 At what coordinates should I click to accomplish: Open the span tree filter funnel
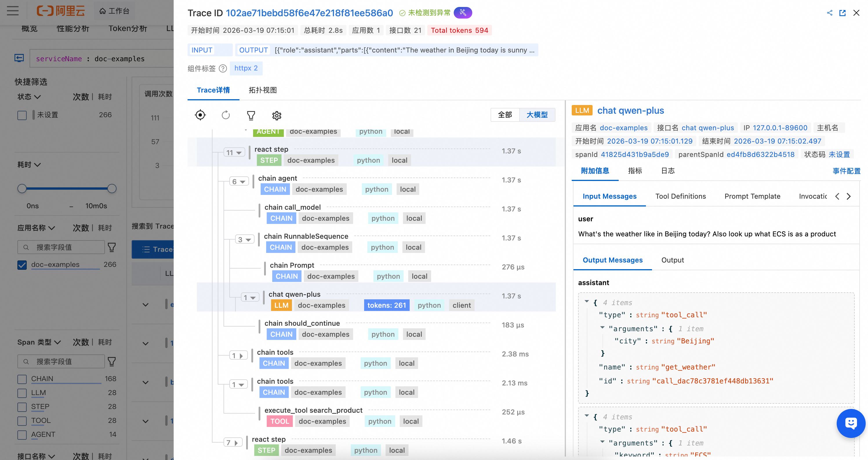click(251, 116)
